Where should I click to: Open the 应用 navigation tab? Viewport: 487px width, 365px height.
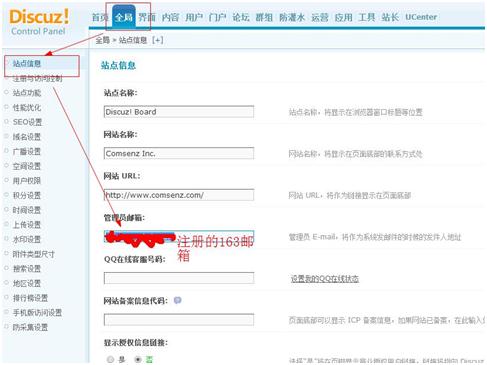[x=343, y=17]
